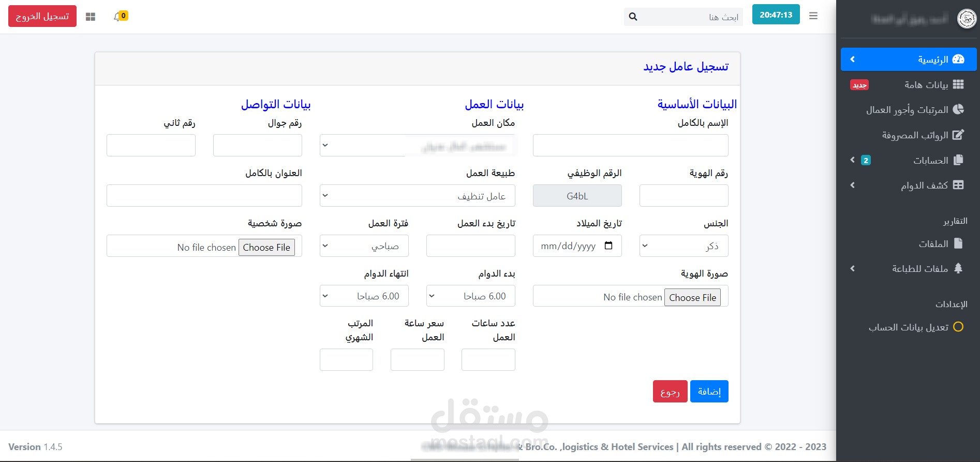This screenshot has height=462, width=980.
Task: Click the سعر ساعة العمل input field
Action: coord(418,359)
